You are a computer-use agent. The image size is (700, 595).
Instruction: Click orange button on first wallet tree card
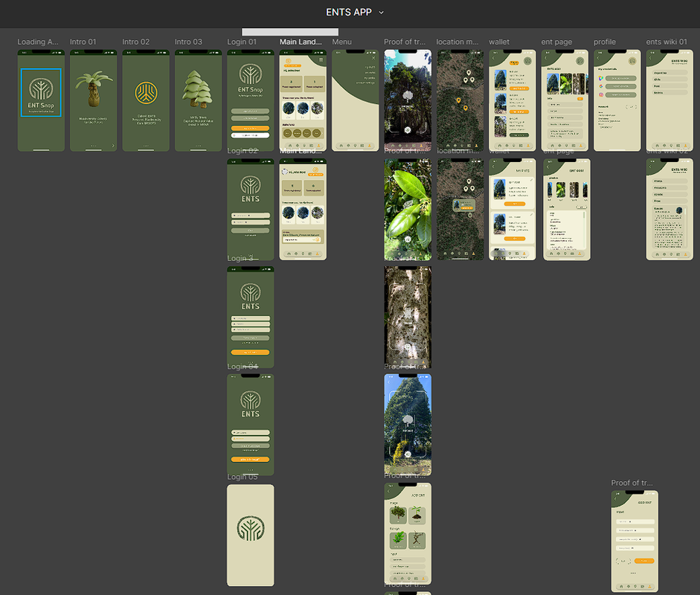pyautogui.click(x=518, y=89)
